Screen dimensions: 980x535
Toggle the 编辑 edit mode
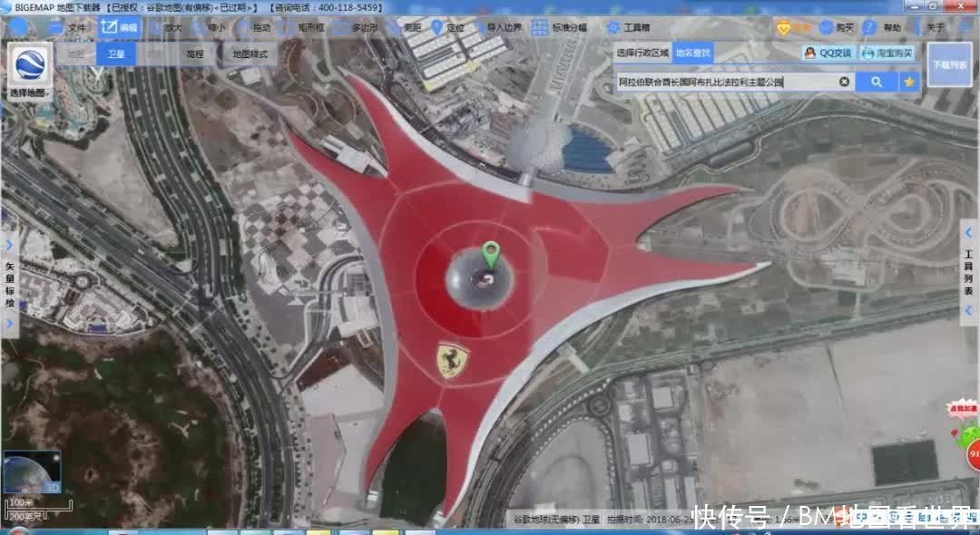(x=120, y=27)
